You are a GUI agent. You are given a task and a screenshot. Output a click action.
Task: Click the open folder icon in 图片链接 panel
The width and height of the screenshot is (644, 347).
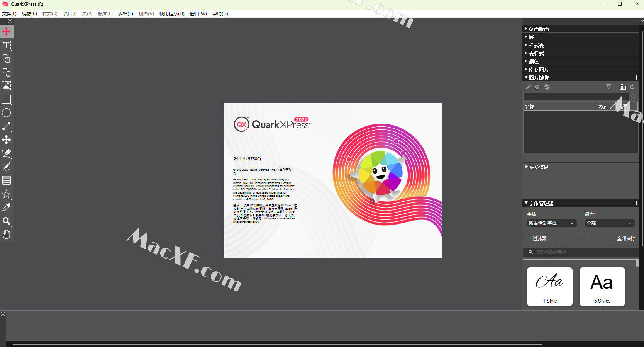tap(537, 87)
